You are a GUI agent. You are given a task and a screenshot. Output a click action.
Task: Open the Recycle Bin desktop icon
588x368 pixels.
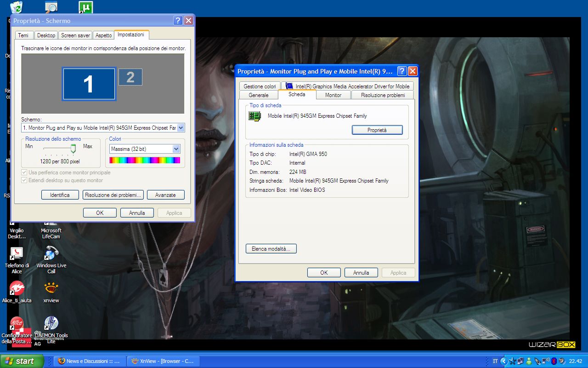[x=17, y=6]
